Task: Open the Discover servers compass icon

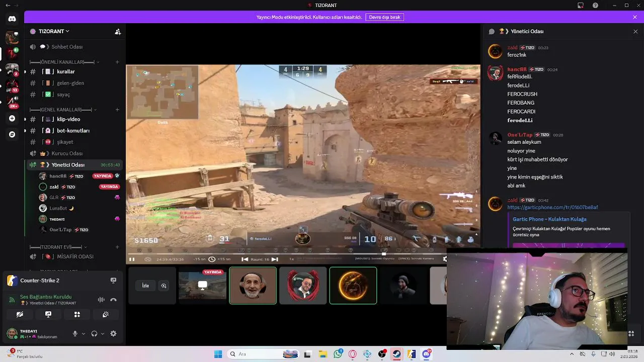Action: 12,134
